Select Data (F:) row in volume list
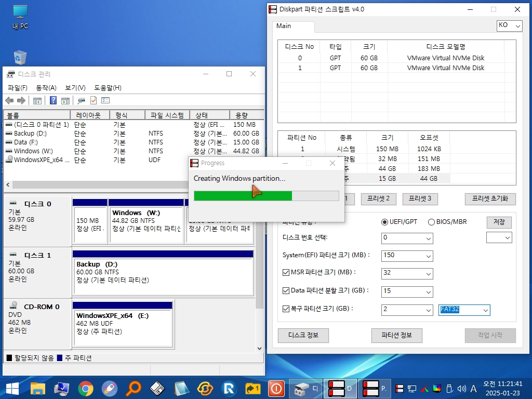 (133, 142)
